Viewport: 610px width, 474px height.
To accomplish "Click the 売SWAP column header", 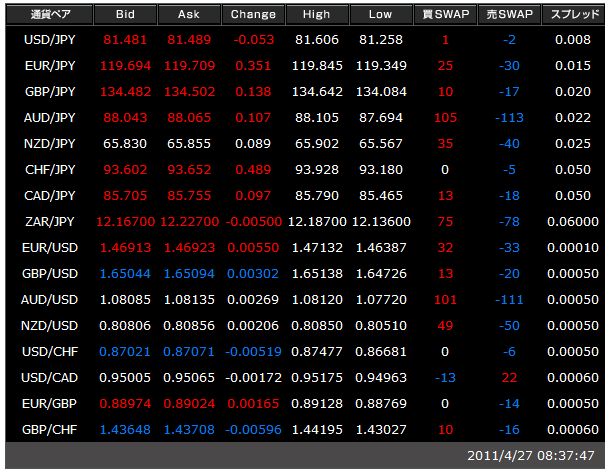I will click(x=509, y=14).
